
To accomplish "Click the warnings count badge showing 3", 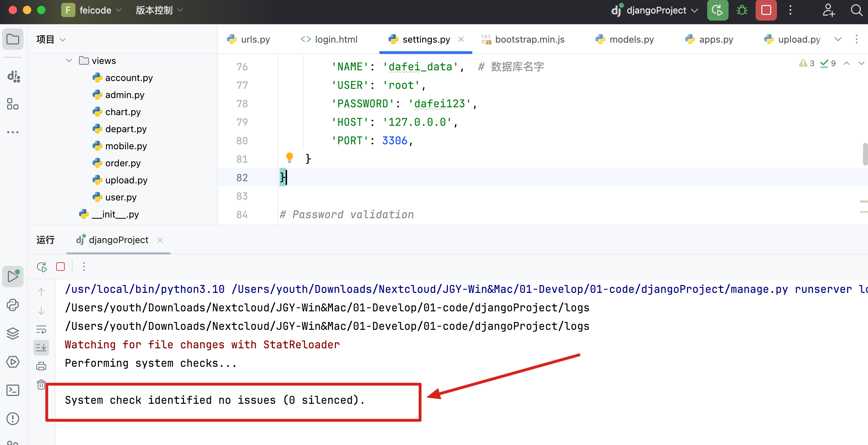I will click(807, 63).
